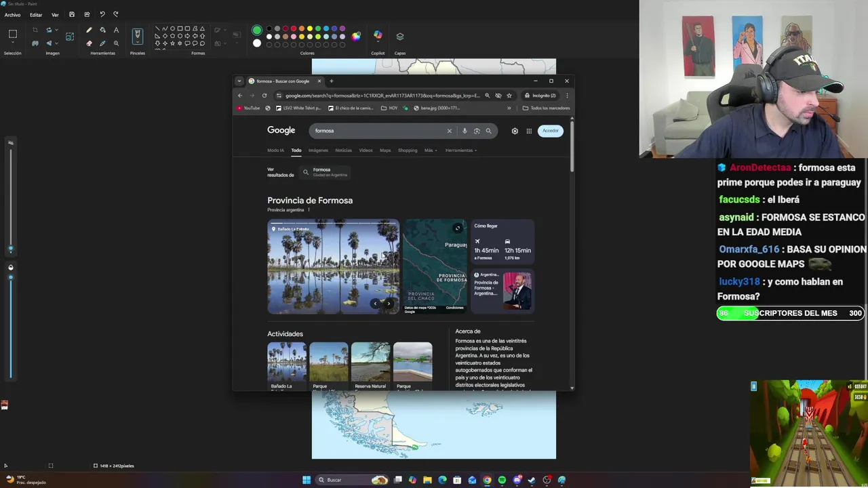Bookmark this page with the star icon
Viewport: 868px width, 488px height.
(x=509, y=96)
